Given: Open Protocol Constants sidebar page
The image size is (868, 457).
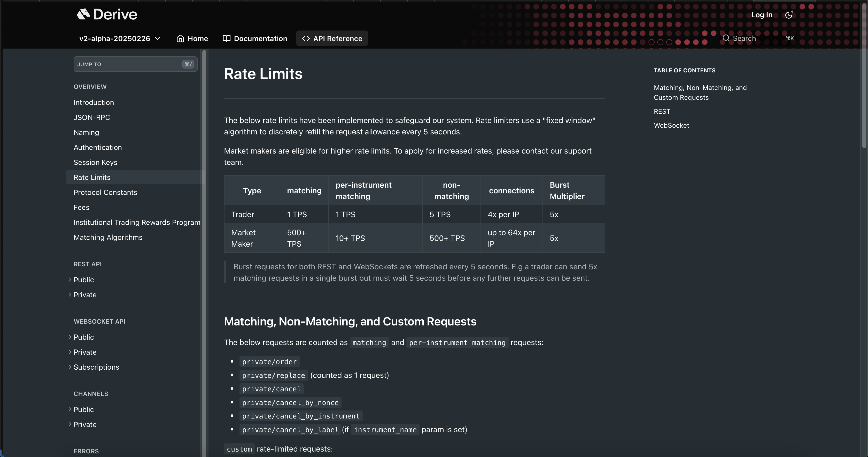Looking at the screenshot, I should click(x=105, y=192).
